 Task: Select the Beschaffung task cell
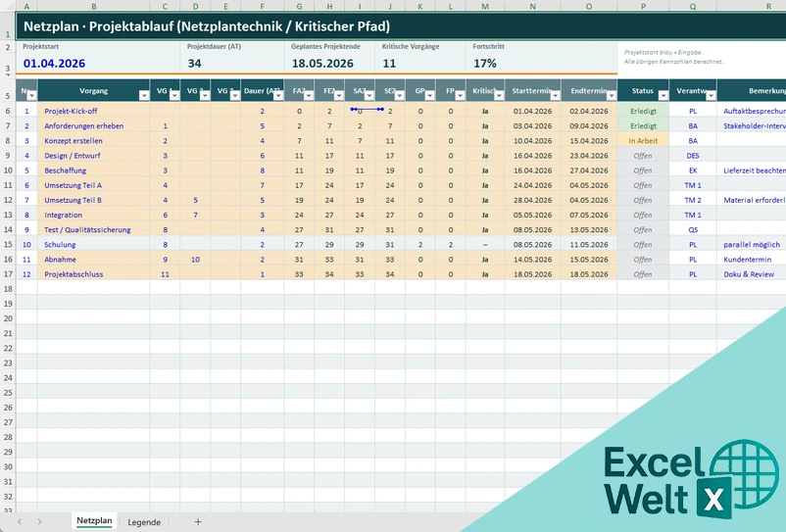[94, 170]
